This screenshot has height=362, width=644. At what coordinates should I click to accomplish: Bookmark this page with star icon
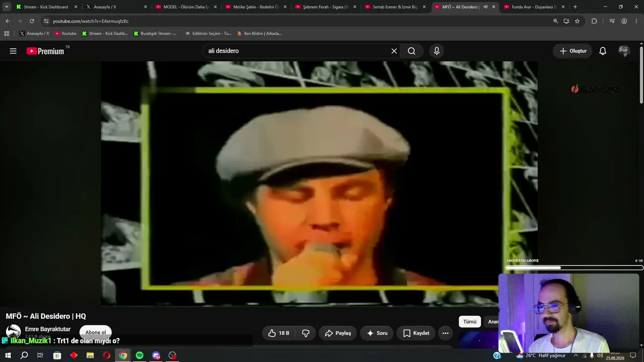click(x=577, y=21)
